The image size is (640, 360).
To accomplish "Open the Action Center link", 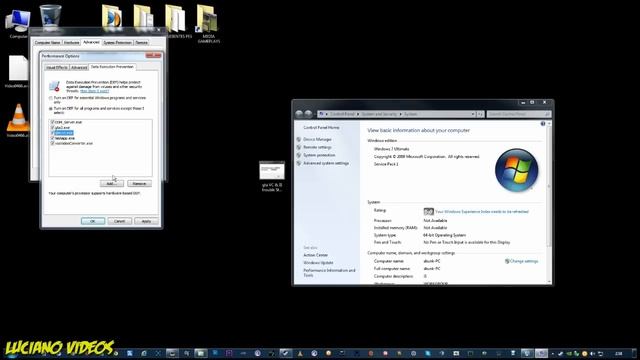I will point(316,255).
